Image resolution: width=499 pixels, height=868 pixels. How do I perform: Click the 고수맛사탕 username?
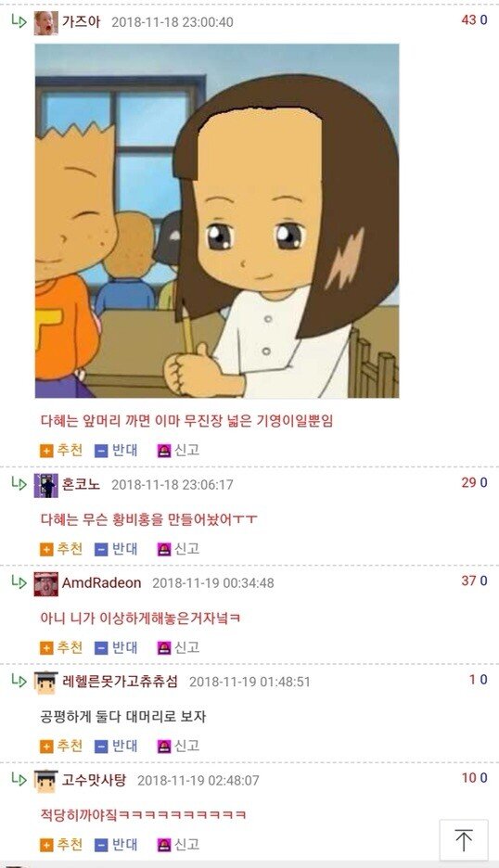[95, 780]
